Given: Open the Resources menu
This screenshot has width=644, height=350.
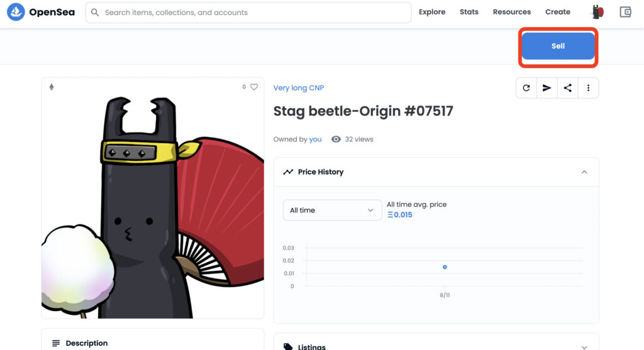Looking at the screenshot, I should point(512,12).
